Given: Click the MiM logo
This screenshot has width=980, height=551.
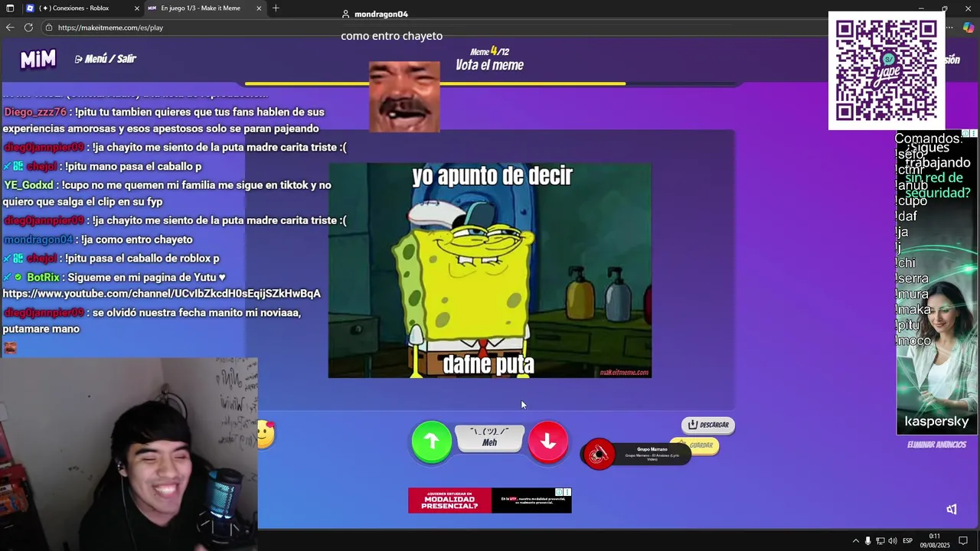Looking at the screenshot, I should [x=38, y=59].
